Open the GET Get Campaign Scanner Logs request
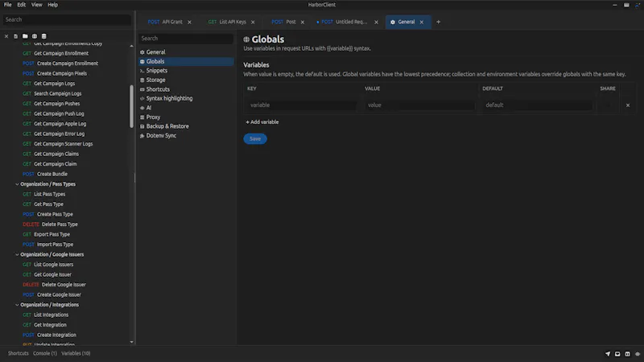This screenshot has height=362, width=644. 57,144
